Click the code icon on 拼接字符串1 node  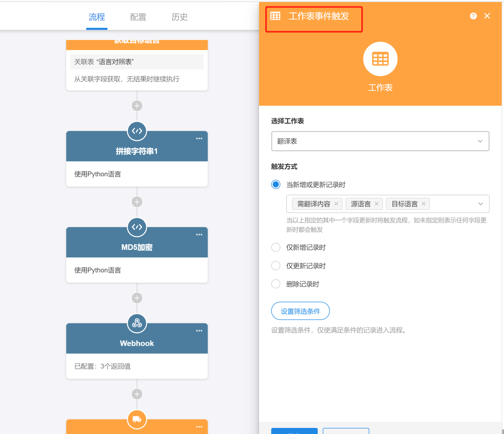click(x=137, y=131)
